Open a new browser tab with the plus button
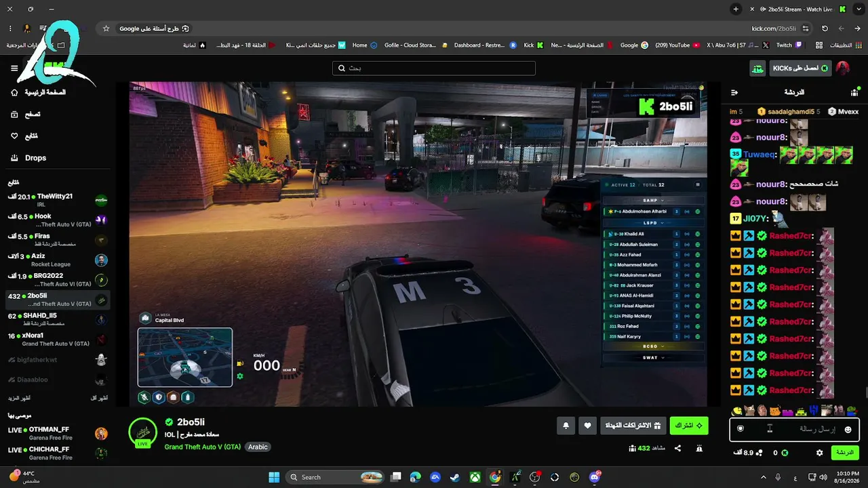Screen dimensions: 868x488 coord(736,9)
